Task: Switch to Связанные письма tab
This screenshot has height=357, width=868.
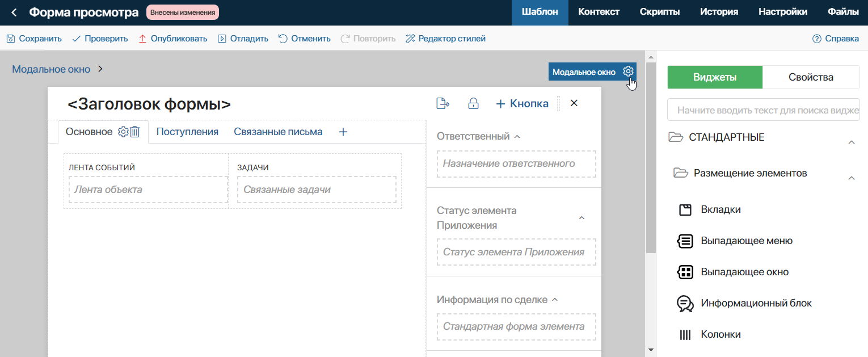Action: click(278, 132)
